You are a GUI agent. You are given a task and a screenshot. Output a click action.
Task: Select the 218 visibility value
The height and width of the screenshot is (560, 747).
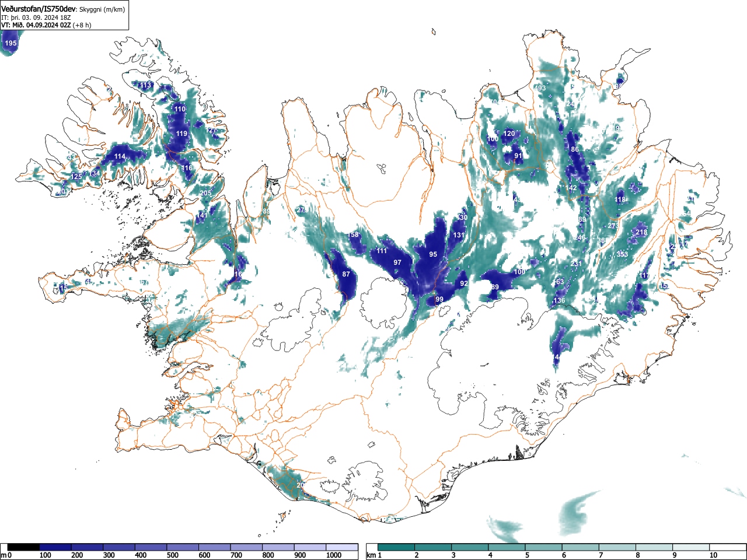pos(641,232)
